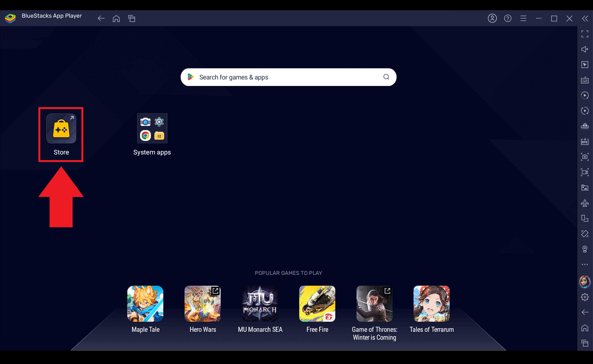Open the Install APK tool
Image resolution: width=593 pixels, height=364 pixels.
[585, 141]
